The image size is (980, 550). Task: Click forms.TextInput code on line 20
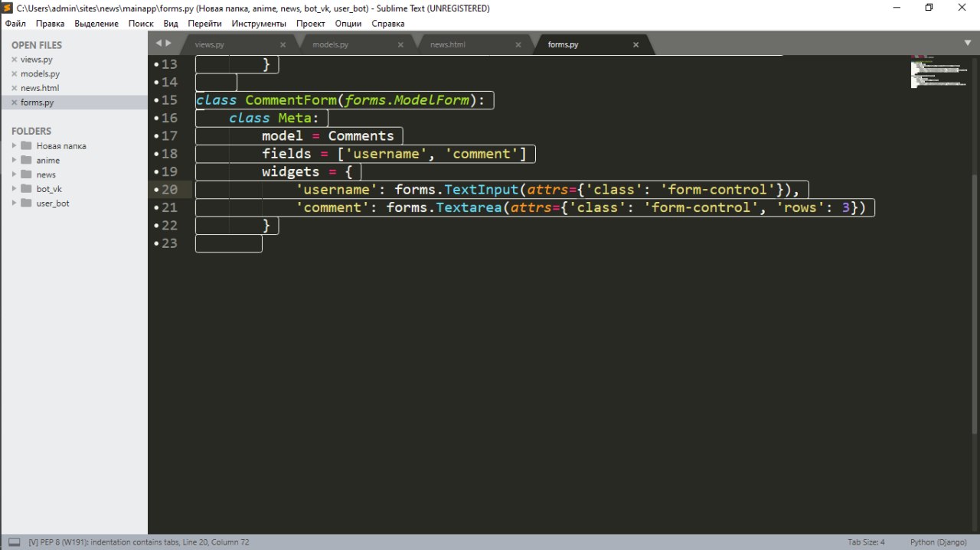click(456, 190)
